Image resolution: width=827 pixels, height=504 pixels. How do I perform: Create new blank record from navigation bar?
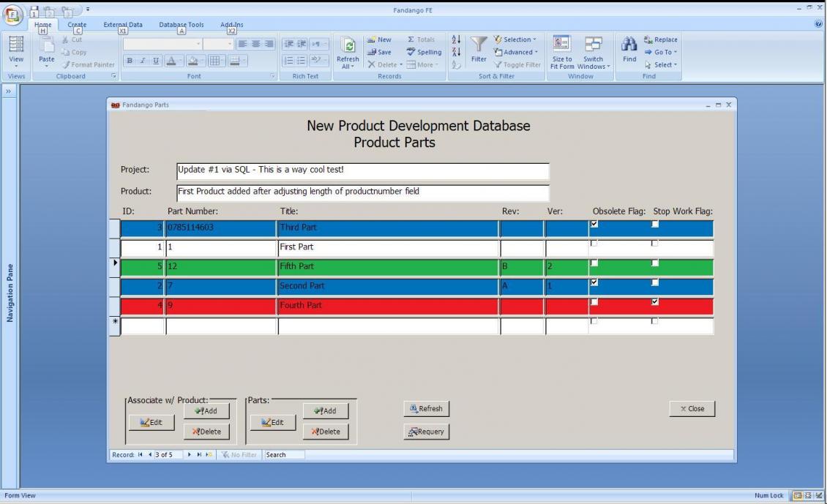209,454
